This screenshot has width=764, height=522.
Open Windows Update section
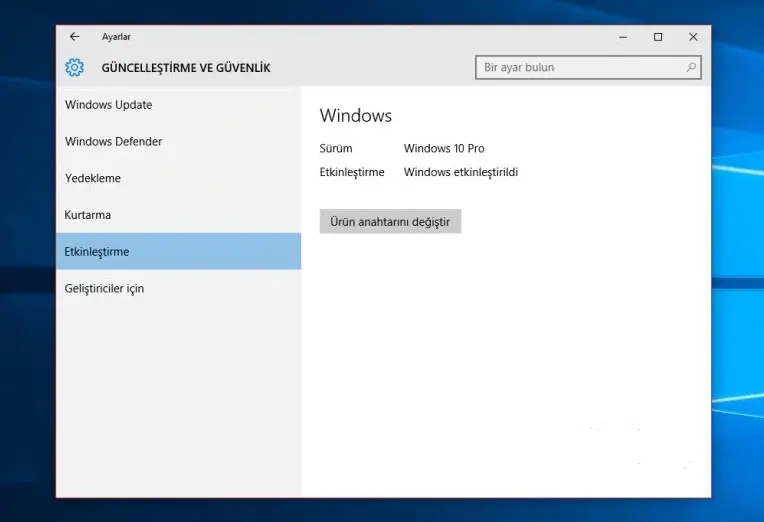(x=178, y=105)
